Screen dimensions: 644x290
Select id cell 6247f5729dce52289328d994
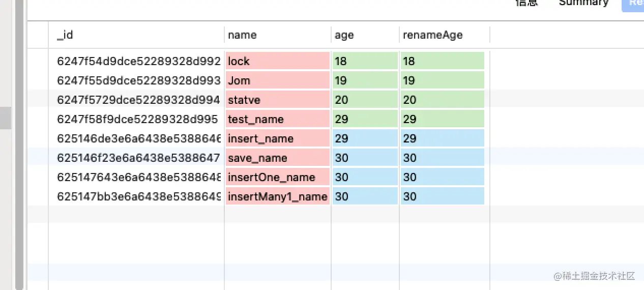pos(138,100)
